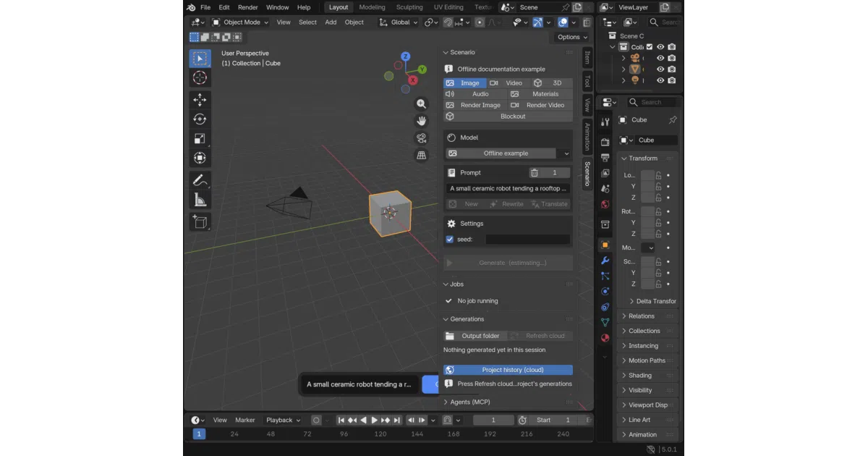Hide the Light row using eye icon
This screenshot has width=868, height=456.
click(x=660, y=80)
